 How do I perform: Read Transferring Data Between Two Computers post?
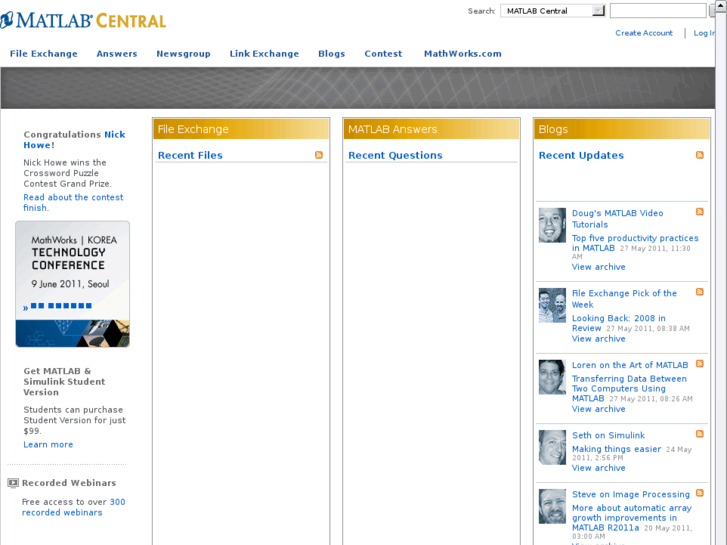point(629,389)
